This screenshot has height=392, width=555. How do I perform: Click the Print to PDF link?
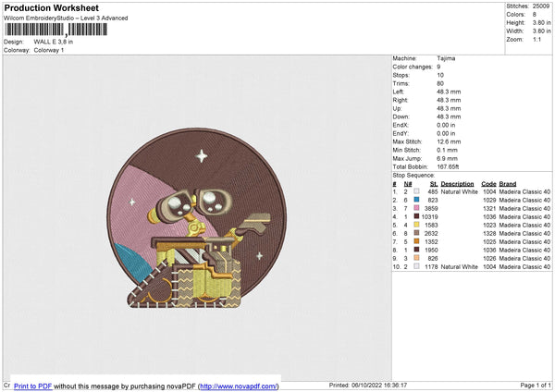33,386
